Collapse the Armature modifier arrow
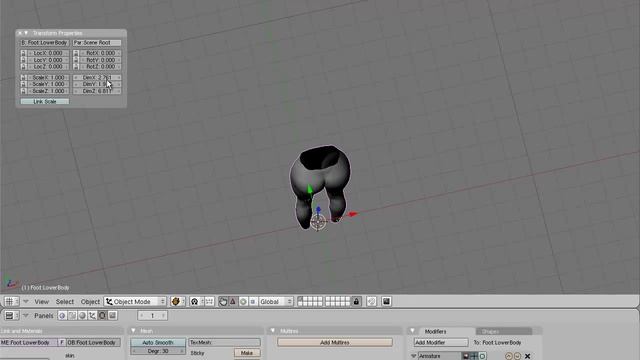Image resolution: width=640 pixels, height=360 pixels. pyautogui.click(x=413, y=356)
